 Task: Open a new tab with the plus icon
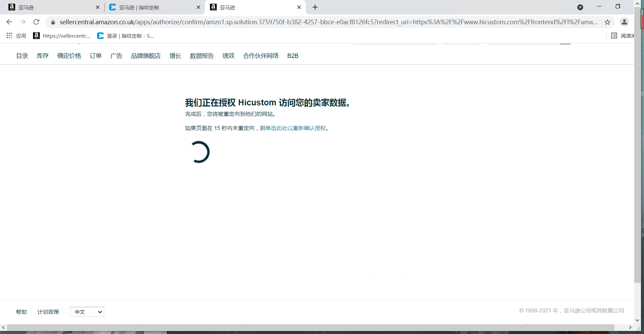[x=315, y=7]
